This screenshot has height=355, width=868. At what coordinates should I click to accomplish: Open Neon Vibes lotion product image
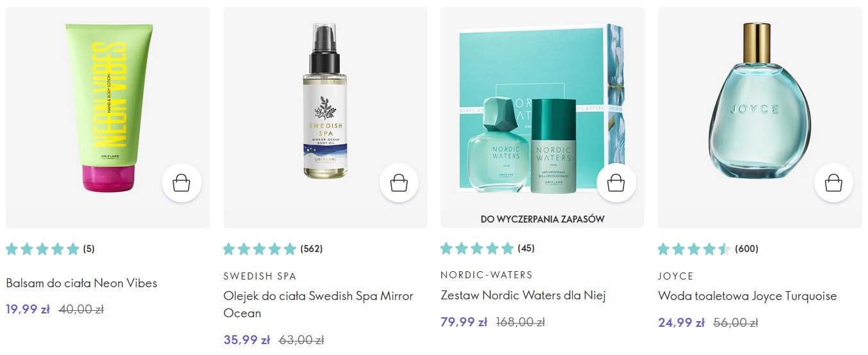pos(108,118)
